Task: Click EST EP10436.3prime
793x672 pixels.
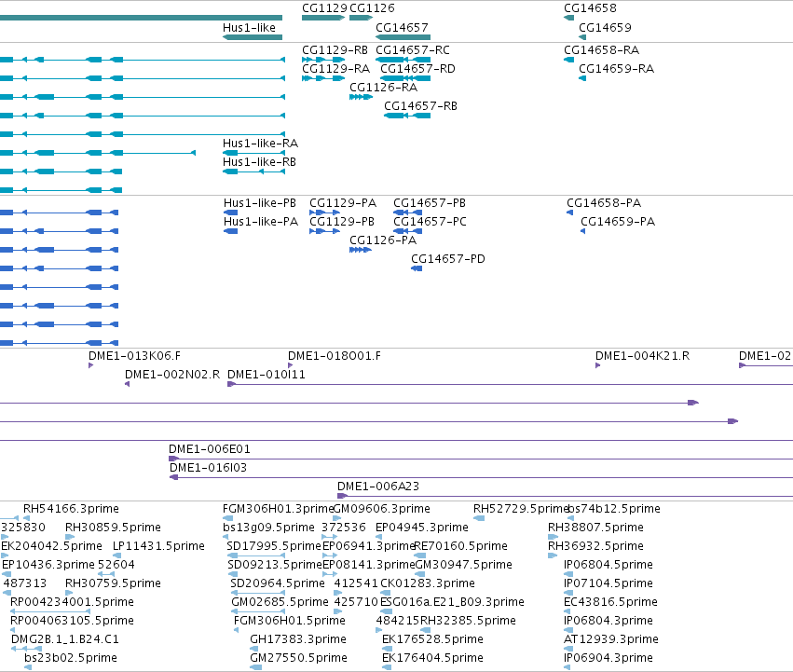Action: tap(7, 574)
